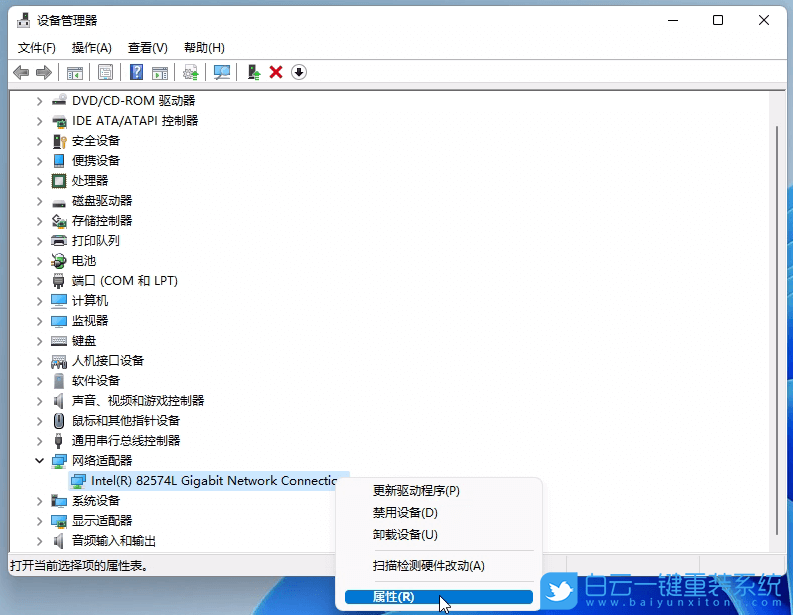Viewport: 793px width, 615px height.
Task: Minimize the 设备管理器 window
Action: [673, 20]
